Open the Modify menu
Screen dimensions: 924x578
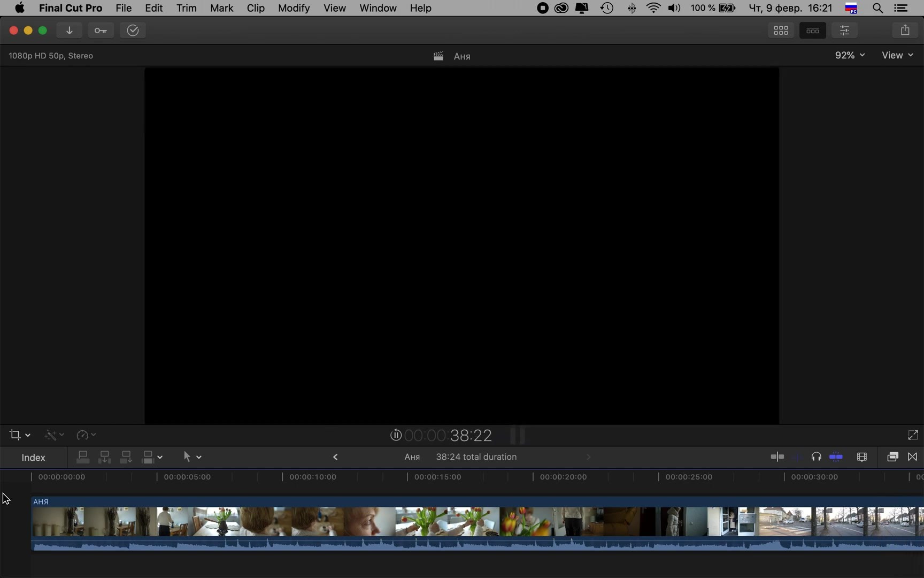coord(294,8)
